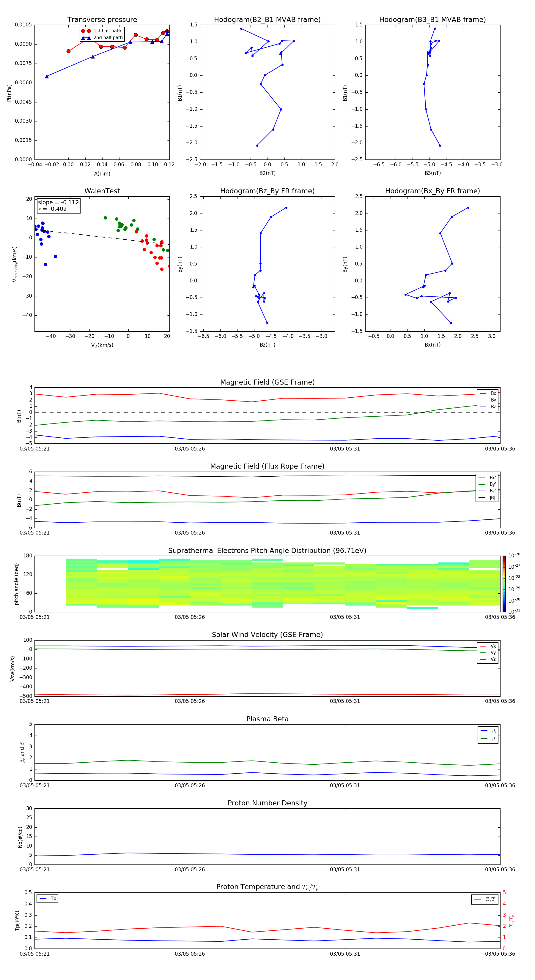
Task: Click 'Bx(nT)' x-axis label
Action: pos(432,345)
